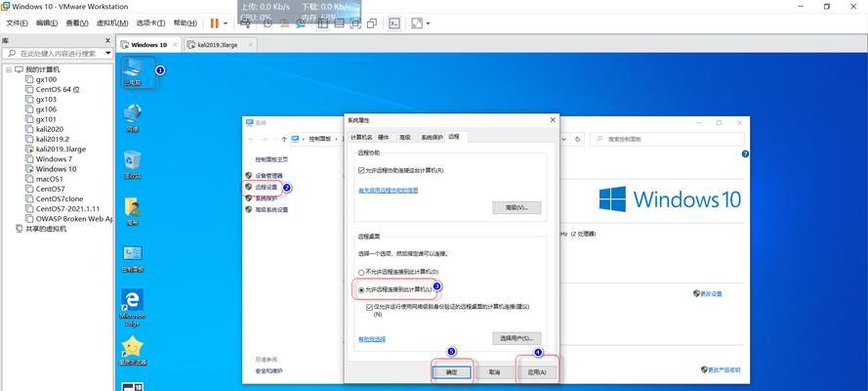The height and width of the screenshot is (391, 868).
Task: Click 控制面板主页 in System window
Action: [x=271, y=159]
